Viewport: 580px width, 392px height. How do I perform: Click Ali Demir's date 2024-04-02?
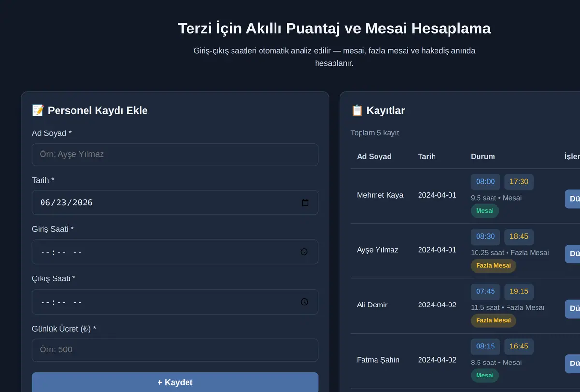(x=437, y=305)
